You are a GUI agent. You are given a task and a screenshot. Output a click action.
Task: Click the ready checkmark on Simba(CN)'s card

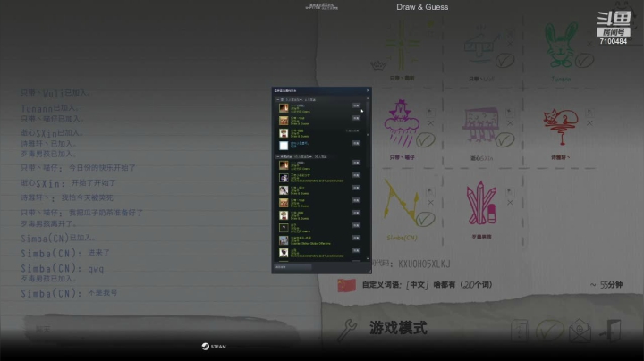click(x=426, y=219)
